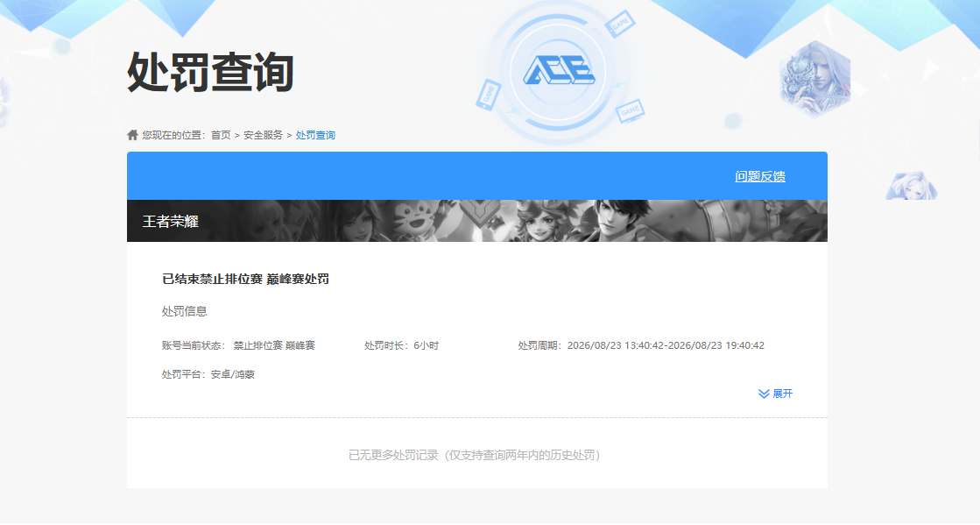The height and width of the screenshot is (525, 980).
Task: Expand penalty details via 展开
Action: coord(775,394)
